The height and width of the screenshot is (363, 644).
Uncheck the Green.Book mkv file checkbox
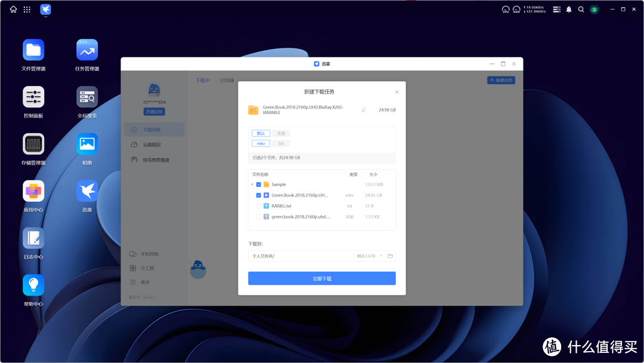(258, 195)
